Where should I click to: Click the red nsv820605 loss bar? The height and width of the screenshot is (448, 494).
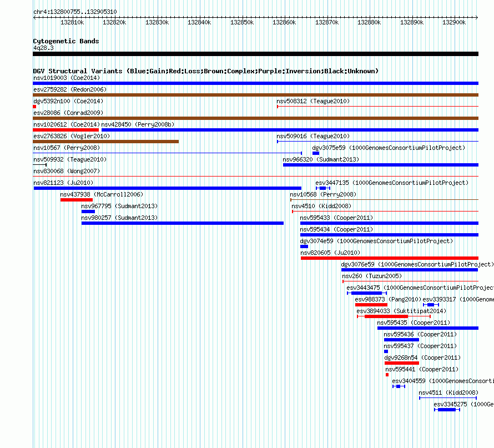click(x=390, y=258)
